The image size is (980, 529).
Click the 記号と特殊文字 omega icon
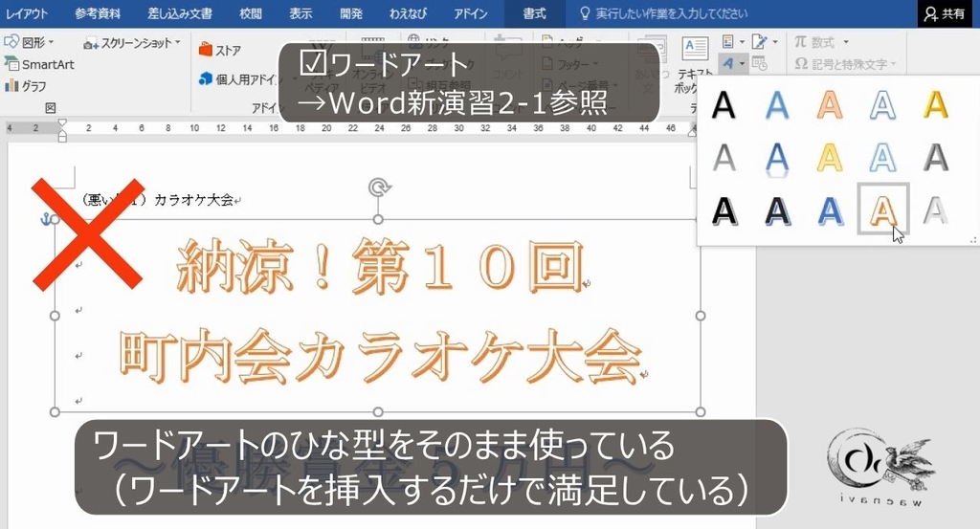(801, 64)
